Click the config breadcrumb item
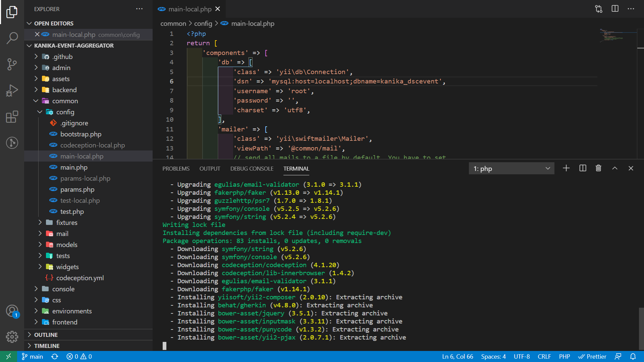Screen dimensions: 644x362 (203, 23)
